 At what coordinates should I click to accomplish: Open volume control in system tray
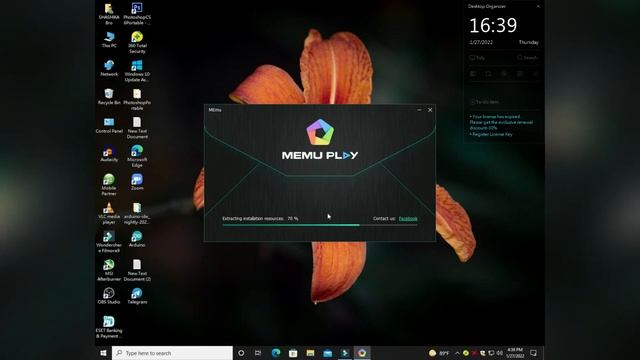pos(500,353)
